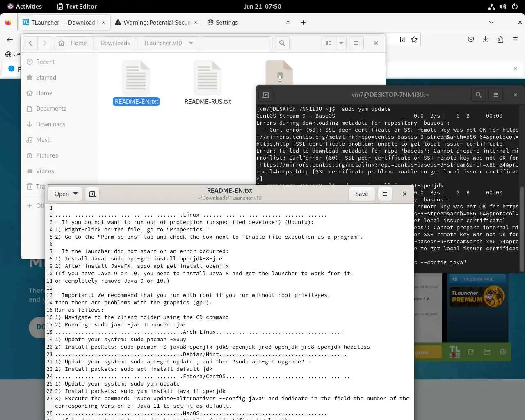Expand Files view options dropdown arrow

tap(341, 43)
